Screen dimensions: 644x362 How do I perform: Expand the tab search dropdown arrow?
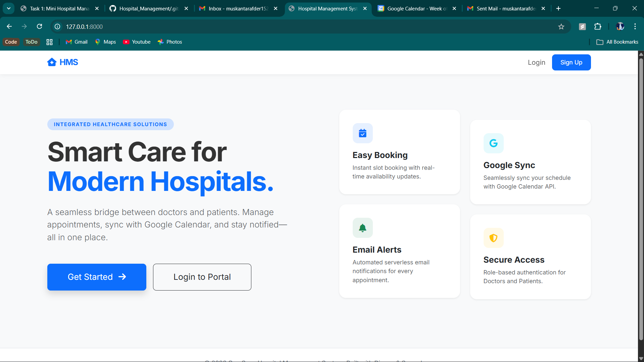tap(9, 8)
